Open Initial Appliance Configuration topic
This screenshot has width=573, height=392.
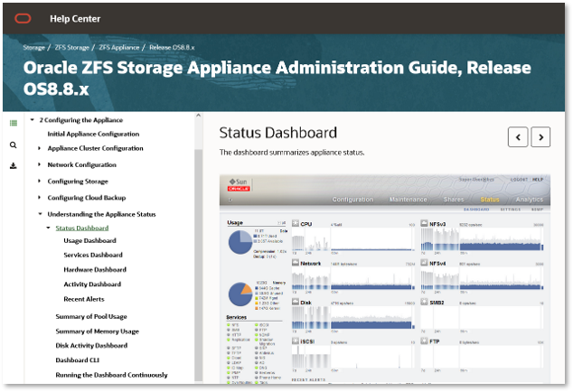(x=93, y=134)
